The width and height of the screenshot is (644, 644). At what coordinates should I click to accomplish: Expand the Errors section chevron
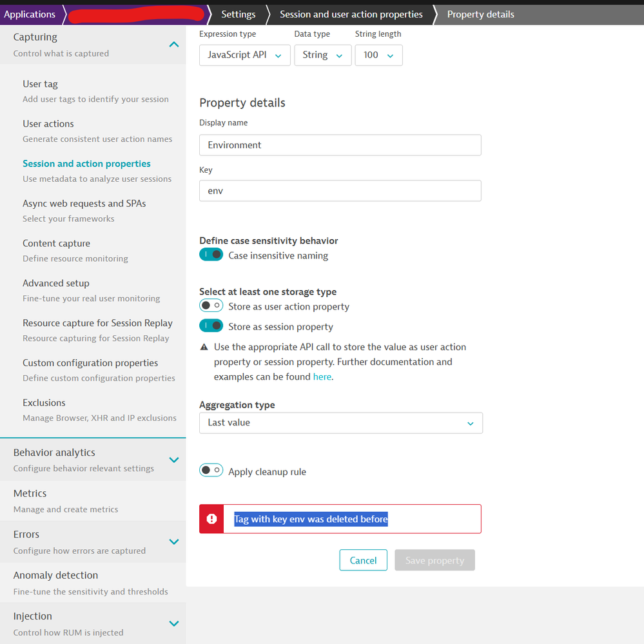click(174, 542)
